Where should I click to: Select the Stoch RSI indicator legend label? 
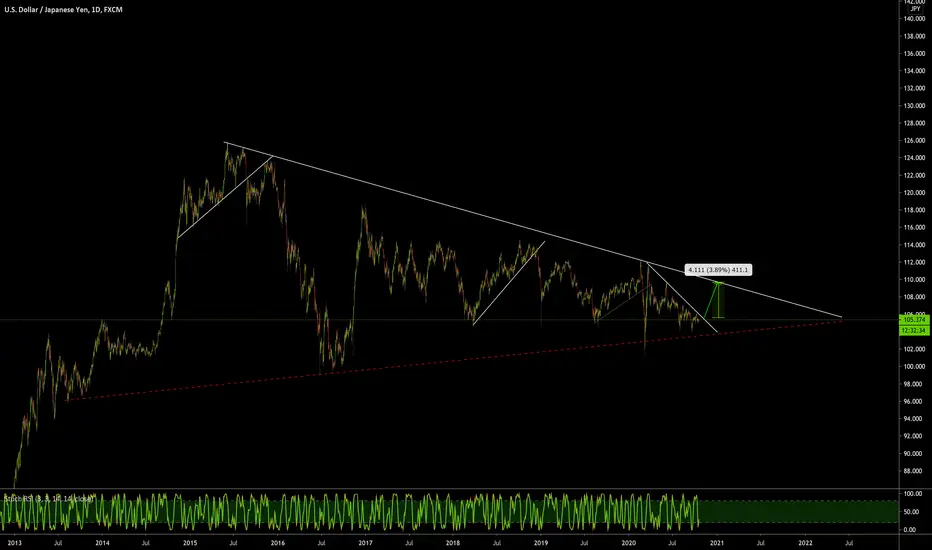click(49, 499)
